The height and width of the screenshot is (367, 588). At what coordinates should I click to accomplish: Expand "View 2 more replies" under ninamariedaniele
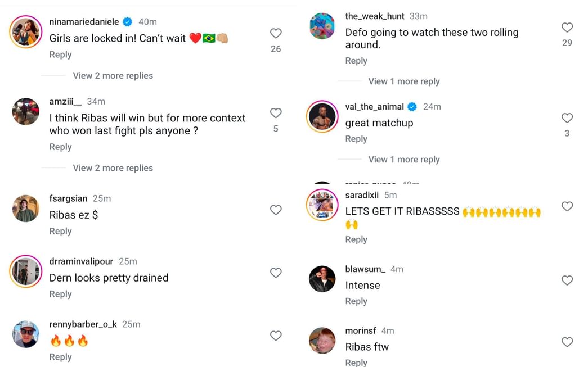tap(113, 75)
